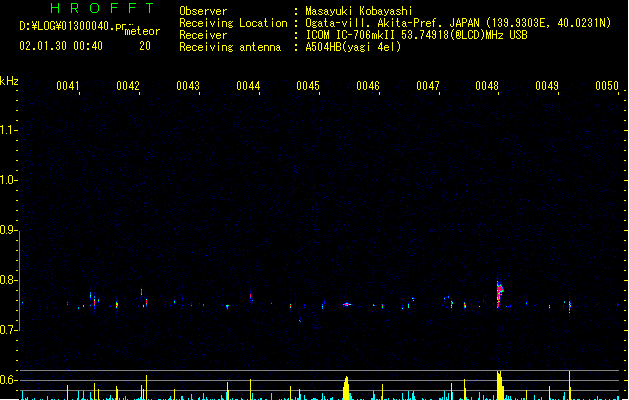Click time marker 0046
The width and height of the screenshot is (629, 400).
pos(368,86)
